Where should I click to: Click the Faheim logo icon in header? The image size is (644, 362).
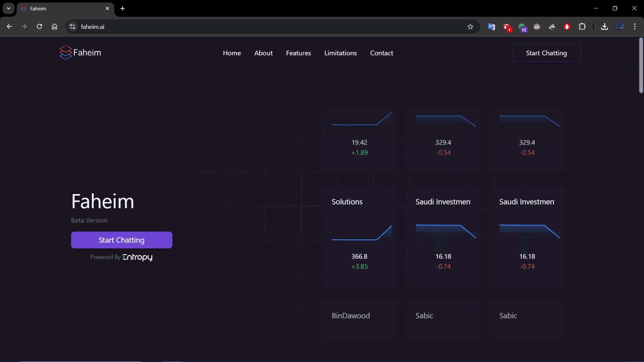click(x=65, y=53)
